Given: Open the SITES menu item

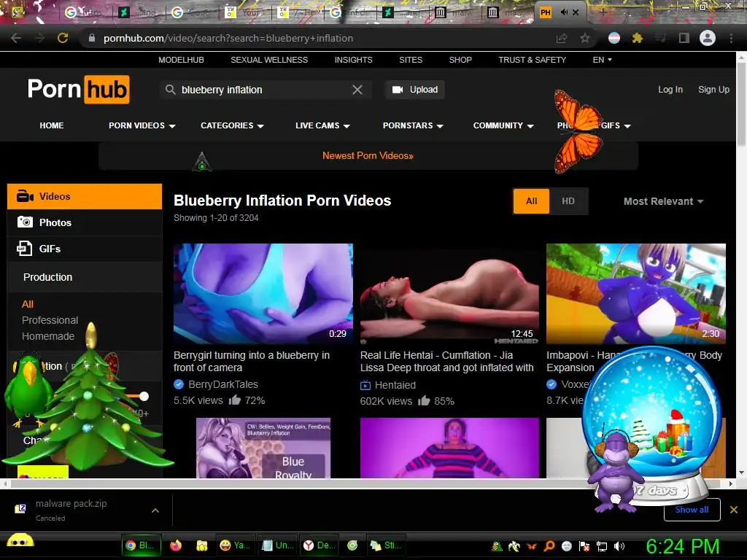Looking at the screenshot, I should pos(411,60).
